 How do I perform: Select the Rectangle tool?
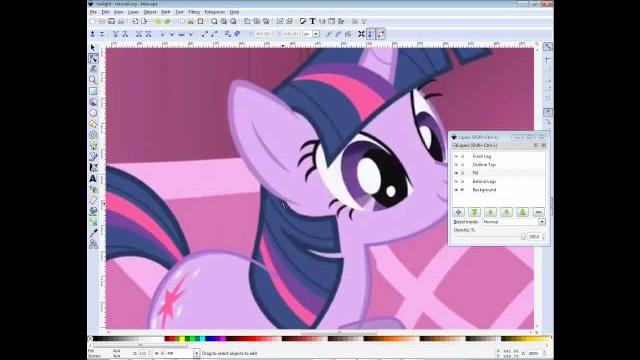[x=93, y=91]
